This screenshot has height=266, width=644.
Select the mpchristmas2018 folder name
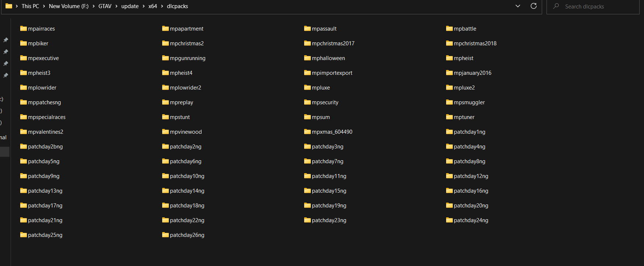[475, 43]
